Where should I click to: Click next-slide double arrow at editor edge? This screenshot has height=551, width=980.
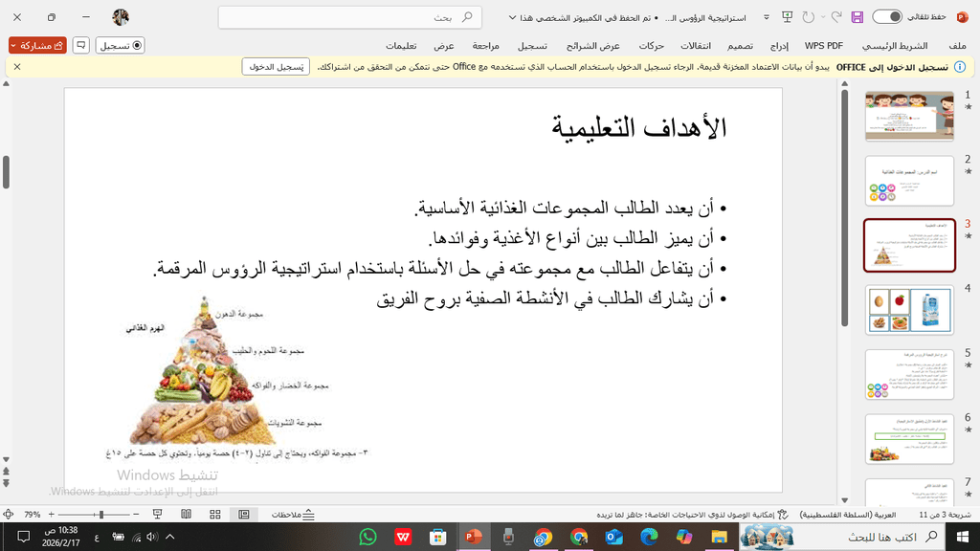click(7, 483)
